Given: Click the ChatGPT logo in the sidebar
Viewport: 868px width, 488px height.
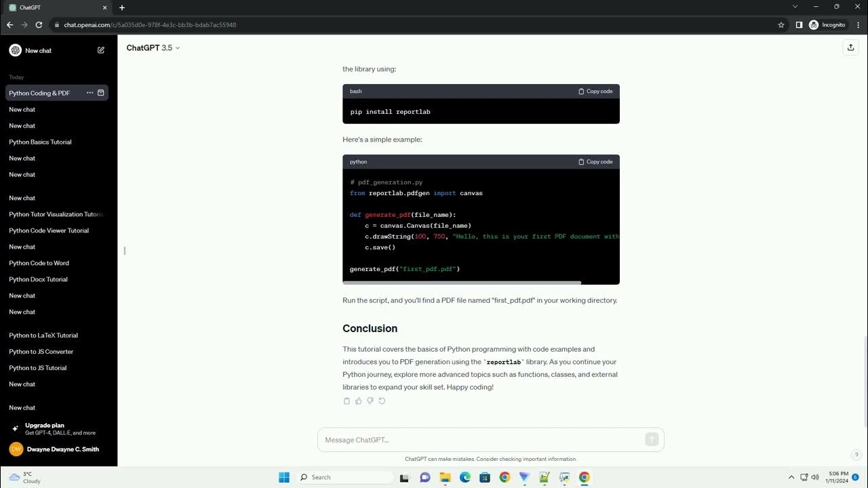Looking at the screenshot, I should [15, 50].
